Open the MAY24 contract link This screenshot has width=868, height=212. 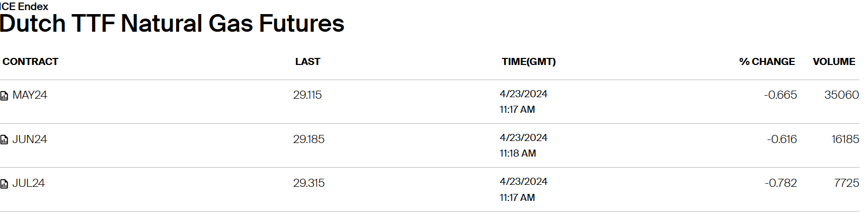pyautogui.click(x=30, y=95)
